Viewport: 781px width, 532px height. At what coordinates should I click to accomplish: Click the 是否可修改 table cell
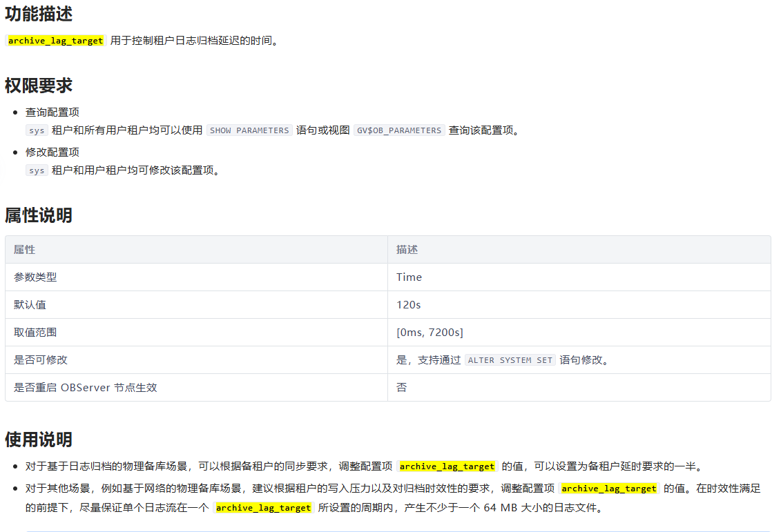click(x=196, y=359)
